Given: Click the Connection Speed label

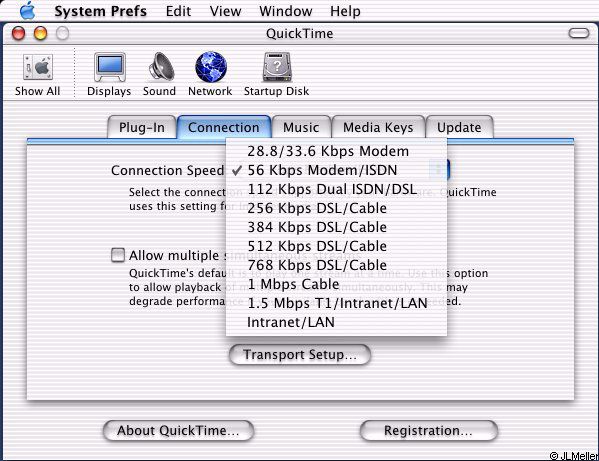Looking at the screenshot, I should 167,170.
